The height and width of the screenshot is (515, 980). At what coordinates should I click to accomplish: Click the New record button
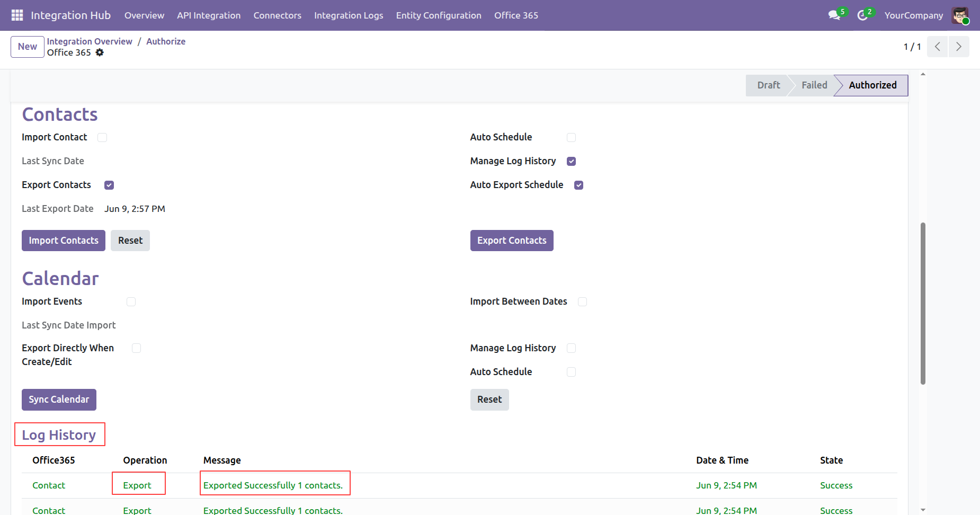pos(28,47)
